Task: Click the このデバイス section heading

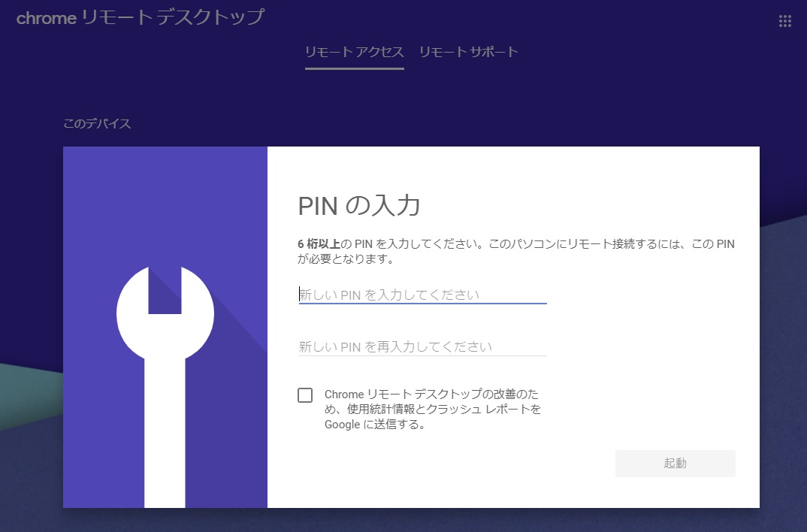Action: [x=97, y=123]
